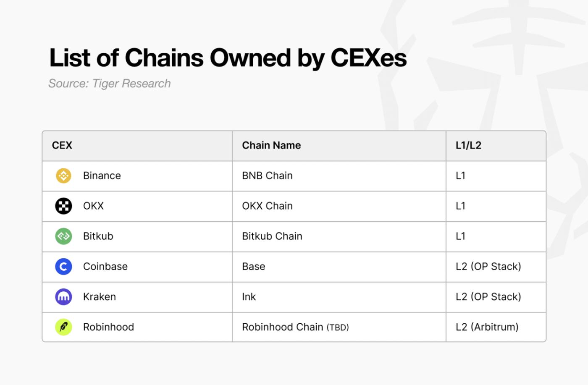This screenshot has height=385, width=588.
Task: Select the Bitkub Chain cell
Action: pyautogui.click(x=339, y=236)
